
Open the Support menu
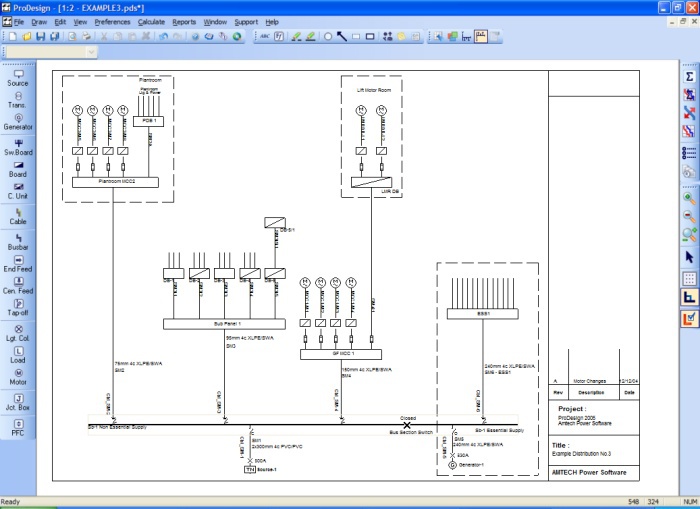tap(246, 22)
